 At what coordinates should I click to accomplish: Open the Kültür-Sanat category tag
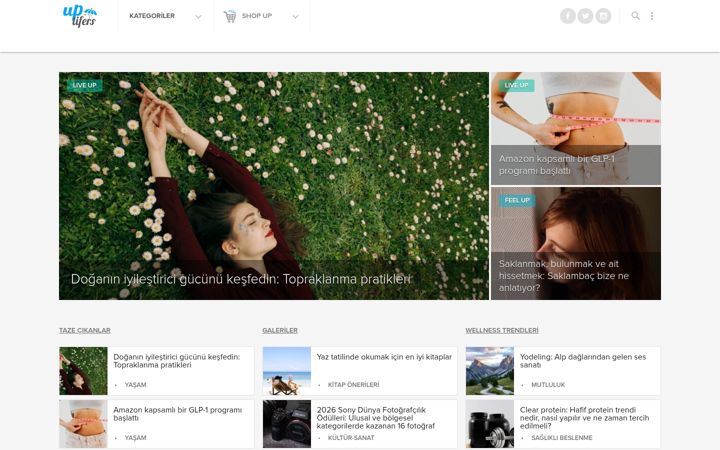351,438
